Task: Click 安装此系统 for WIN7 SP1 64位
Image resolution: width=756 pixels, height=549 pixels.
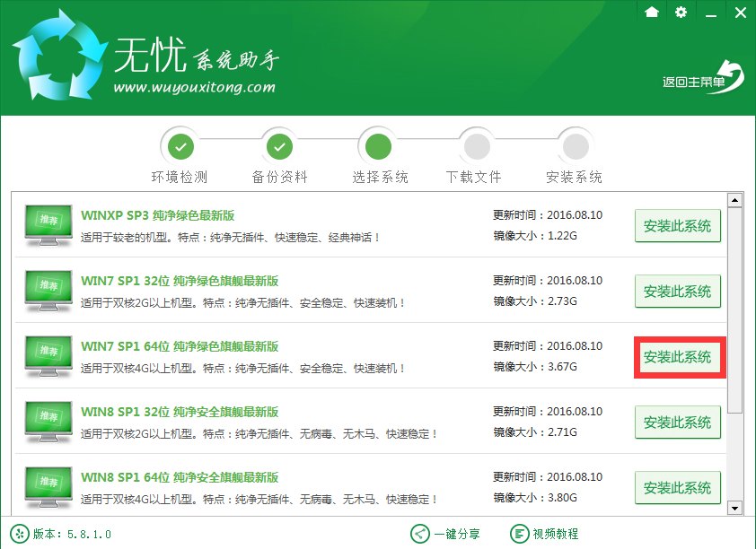Action: click(679, 356)
